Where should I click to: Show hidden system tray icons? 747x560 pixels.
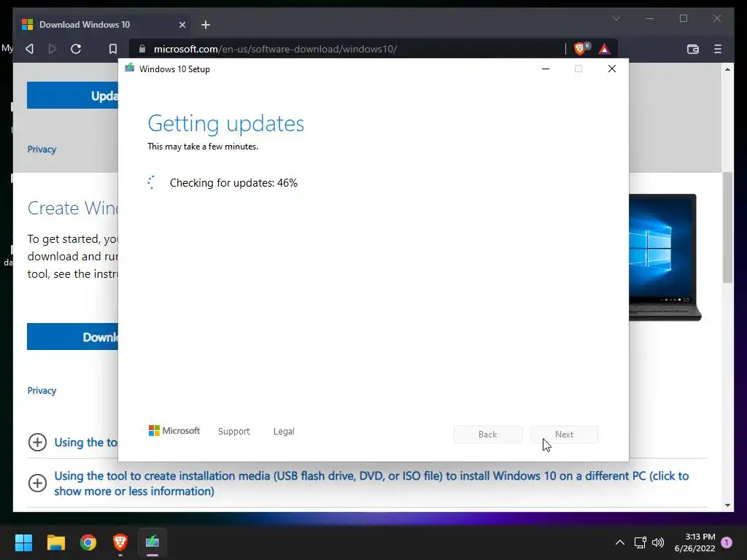click(620, 542)
